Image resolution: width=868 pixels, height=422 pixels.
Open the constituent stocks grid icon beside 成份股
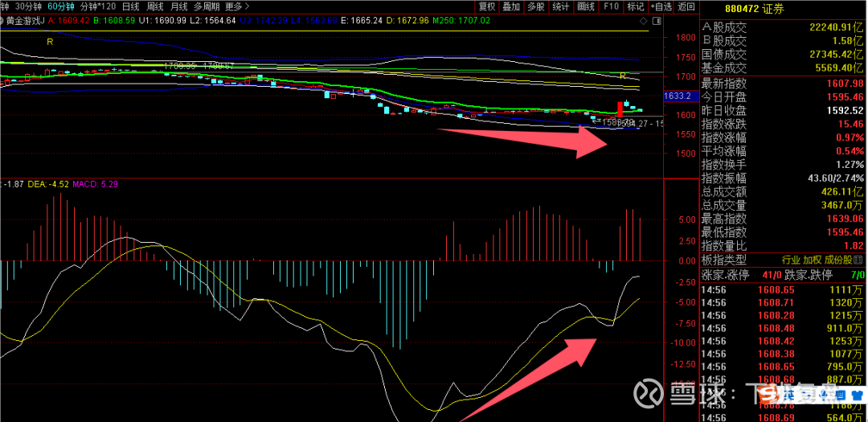pyautogui.click(x=860, y=259)
